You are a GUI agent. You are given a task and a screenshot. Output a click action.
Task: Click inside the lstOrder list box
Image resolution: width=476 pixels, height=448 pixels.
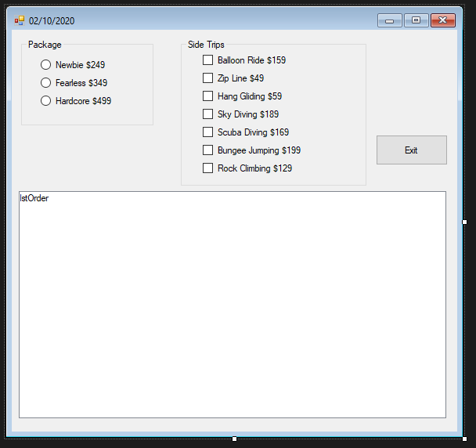point(233,305)
